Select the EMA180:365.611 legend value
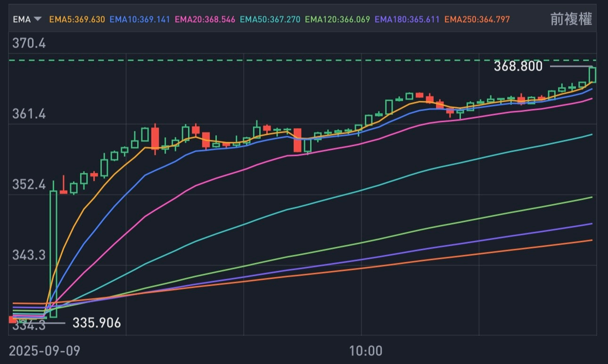 (x=407, y=19)
